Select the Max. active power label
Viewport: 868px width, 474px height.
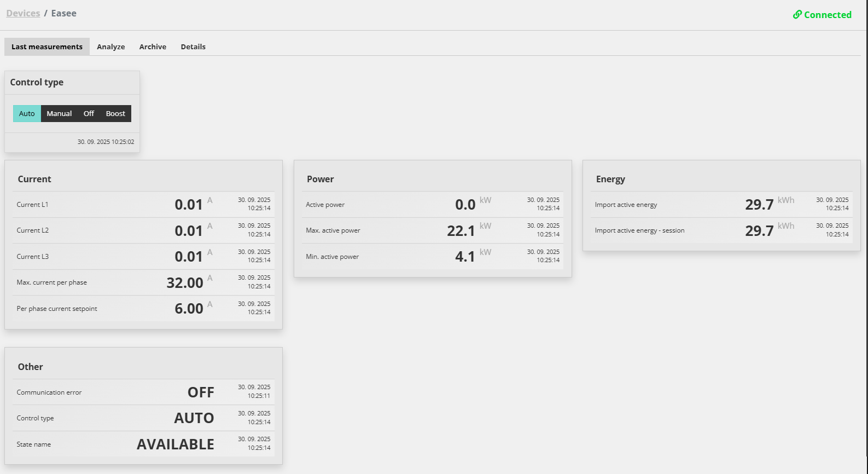pos(333,230)
